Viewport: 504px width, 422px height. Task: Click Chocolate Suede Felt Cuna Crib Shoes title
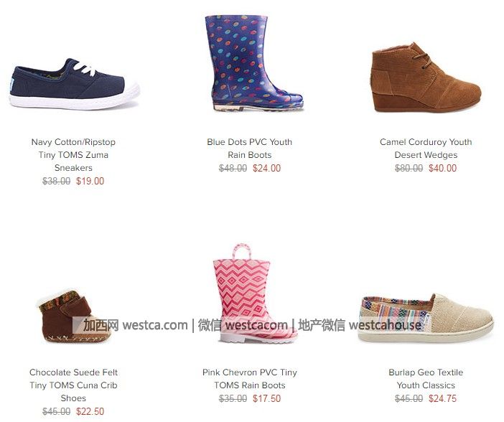click(x=73, y=385)
